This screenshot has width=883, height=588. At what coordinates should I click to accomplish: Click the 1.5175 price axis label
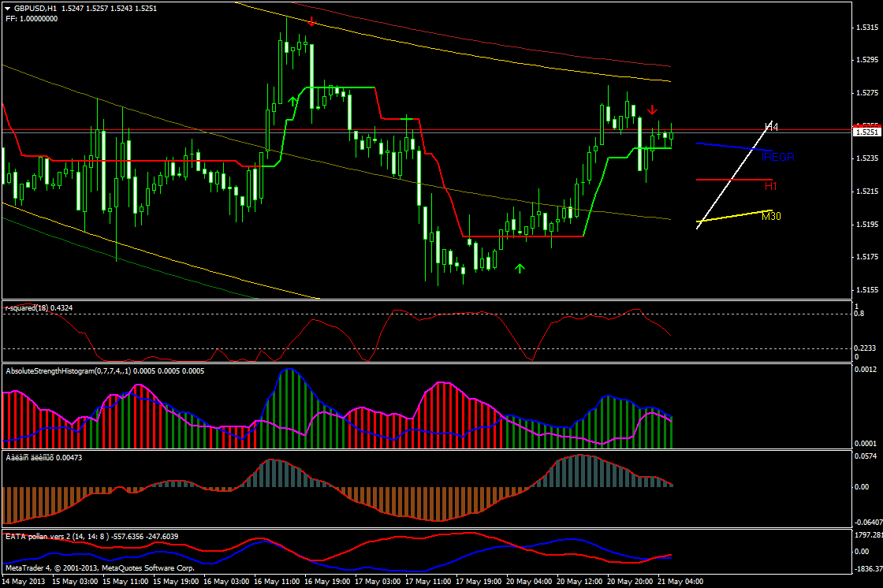[866, 257]
